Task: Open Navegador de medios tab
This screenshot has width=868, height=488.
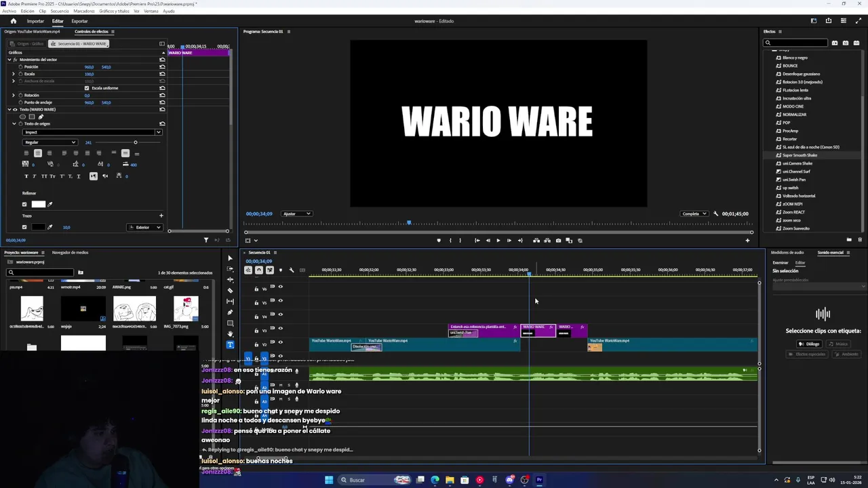Action: point(70,252)
